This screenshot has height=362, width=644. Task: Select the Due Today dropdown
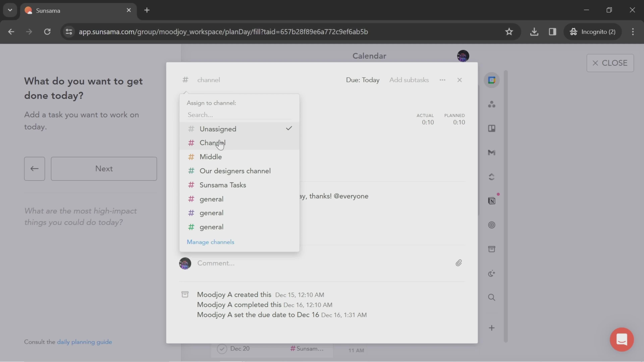[362, 80]
